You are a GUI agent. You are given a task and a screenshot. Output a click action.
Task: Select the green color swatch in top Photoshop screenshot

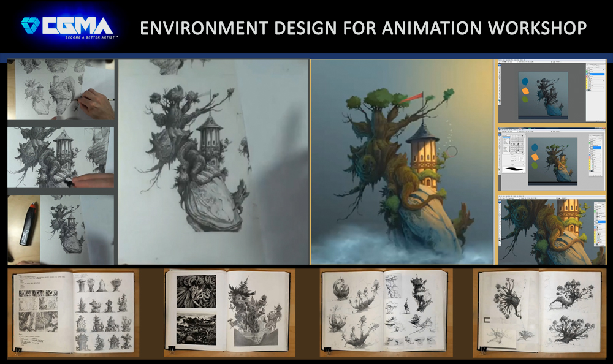(525, 99)
